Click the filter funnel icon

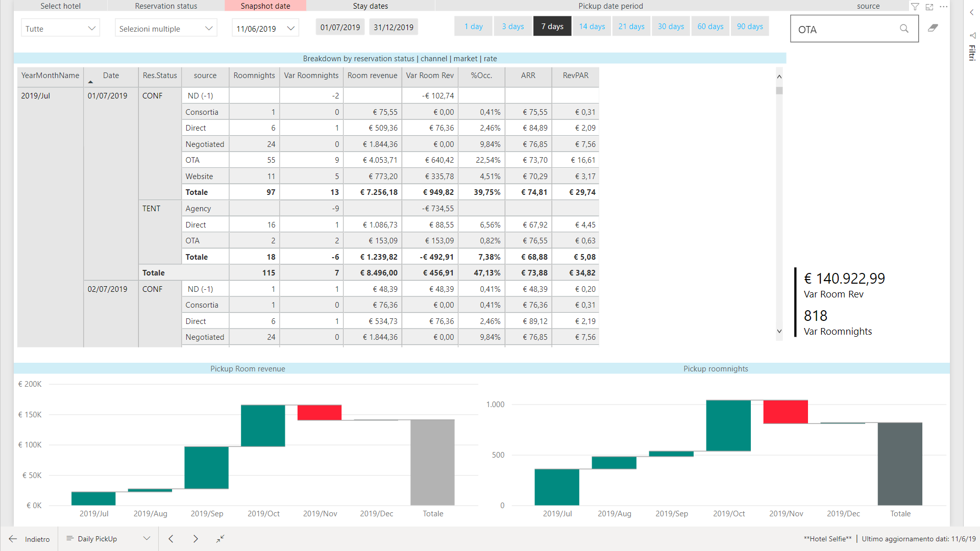(x=915, y=7)
